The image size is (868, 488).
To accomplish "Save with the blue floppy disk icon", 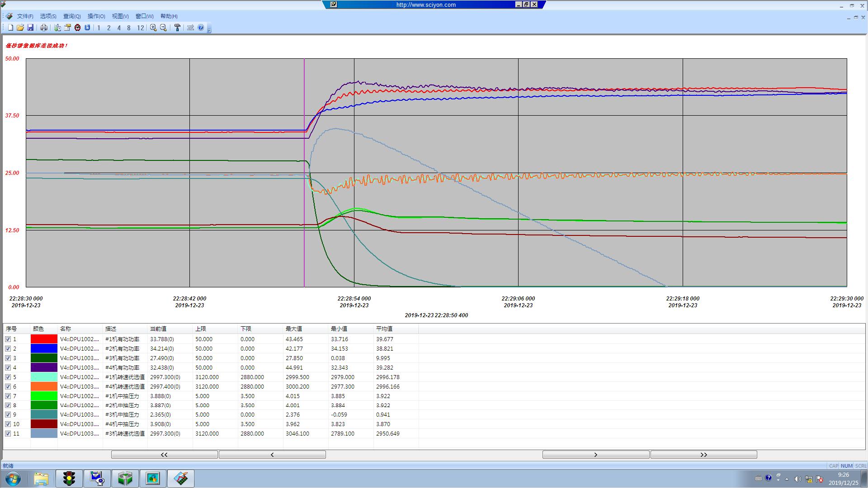I will (x=30, y=28).
